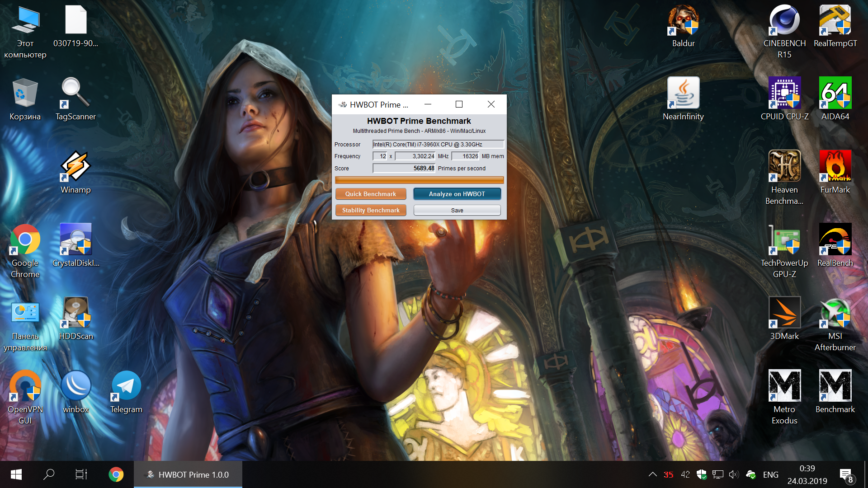Start the Stability Benchmark

point(371,210)
